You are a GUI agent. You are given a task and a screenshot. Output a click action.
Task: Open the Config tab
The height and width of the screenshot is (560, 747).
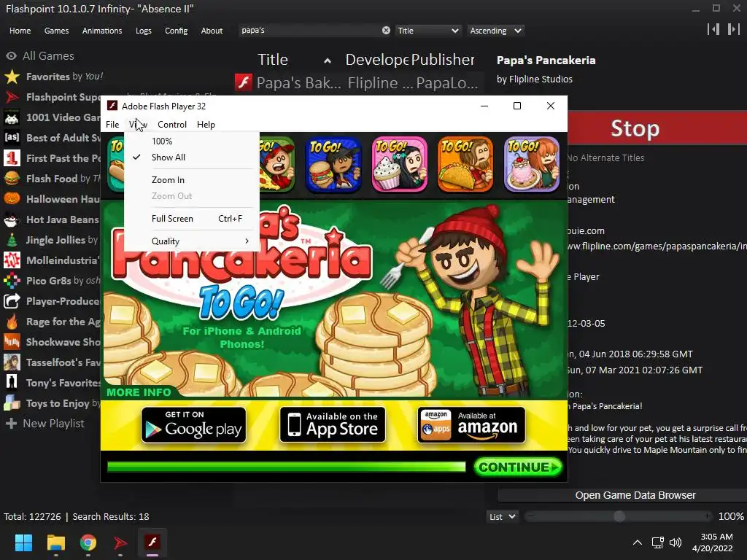click(177, 31)
